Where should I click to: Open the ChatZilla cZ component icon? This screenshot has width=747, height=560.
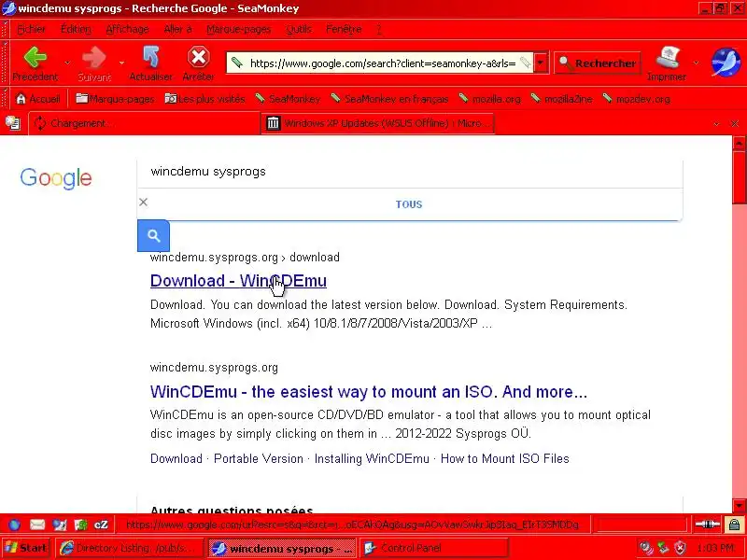tap(101, 525)
